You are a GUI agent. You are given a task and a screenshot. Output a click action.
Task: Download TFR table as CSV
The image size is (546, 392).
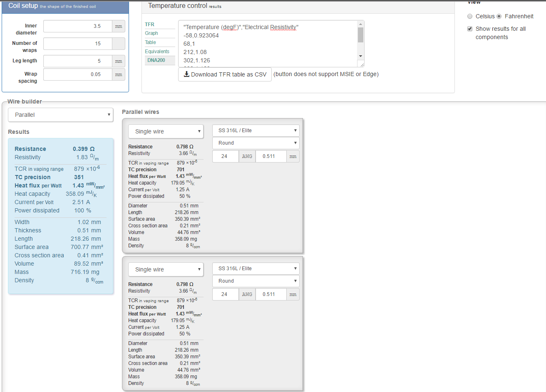click(225, 74)
